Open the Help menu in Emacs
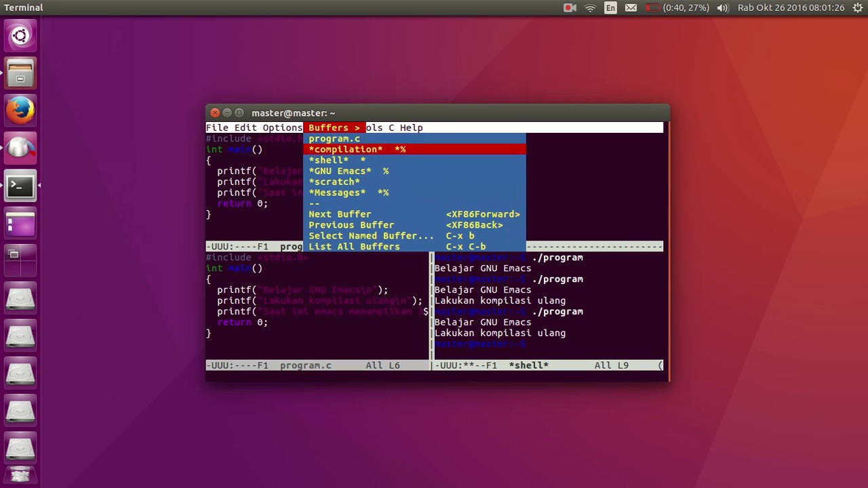Screen dimensions: 868x488 411,127
